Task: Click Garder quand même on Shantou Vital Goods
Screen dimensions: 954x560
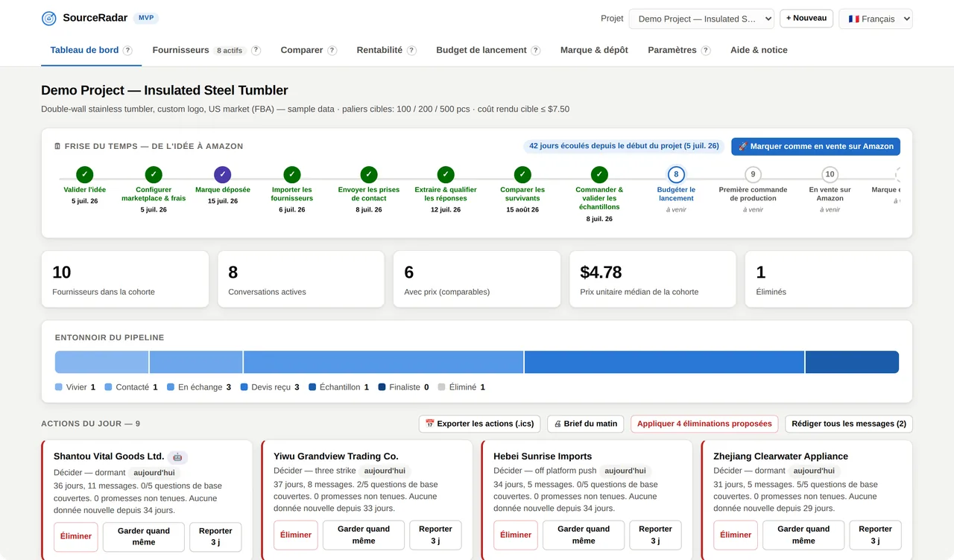Action: (144, 536)
